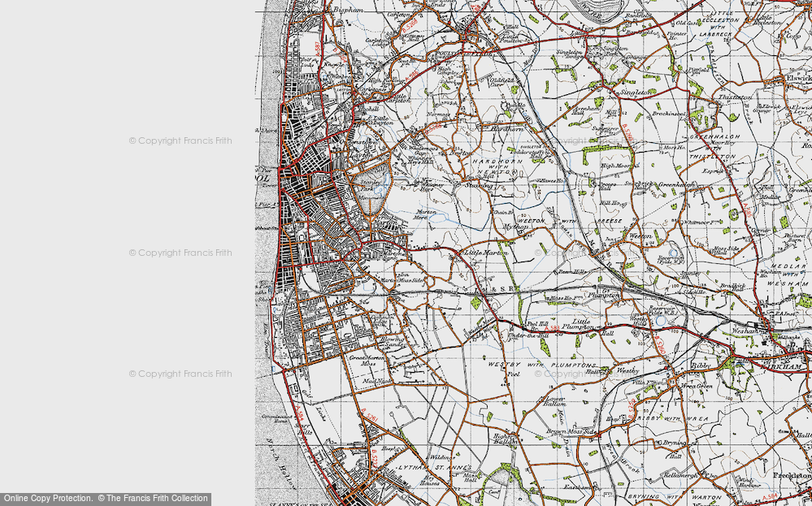The width and height of the screenshot is (812, 506).
Task: Point to the Mythop place name
Action: [515, 227]
